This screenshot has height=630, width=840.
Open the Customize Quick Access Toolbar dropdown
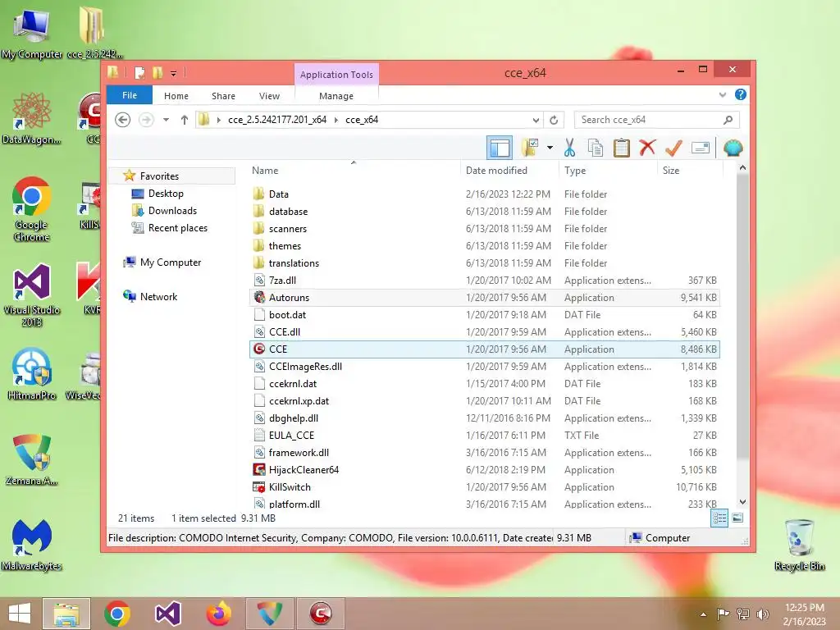(x=174, y=73)
